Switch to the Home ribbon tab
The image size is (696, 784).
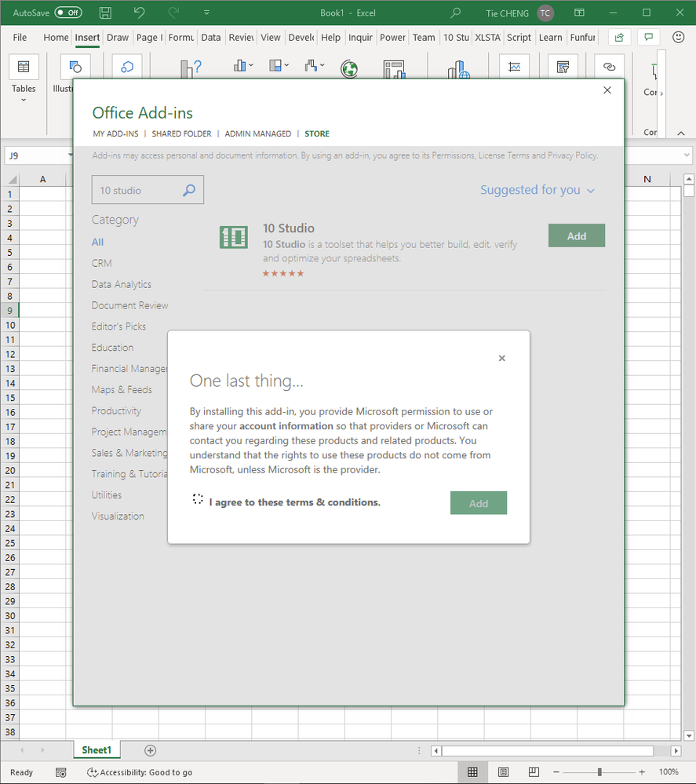pos(56,38)
